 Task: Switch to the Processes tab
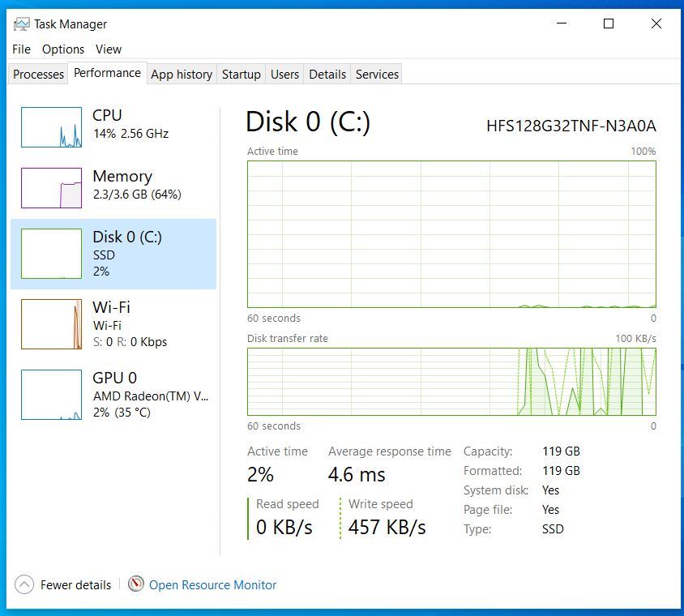[37, 74]
